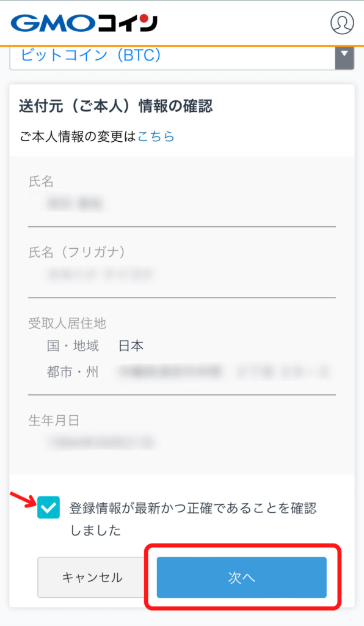Click the 国・地域 label
Screen dimensions: 364x626
[x=73, y=346]
